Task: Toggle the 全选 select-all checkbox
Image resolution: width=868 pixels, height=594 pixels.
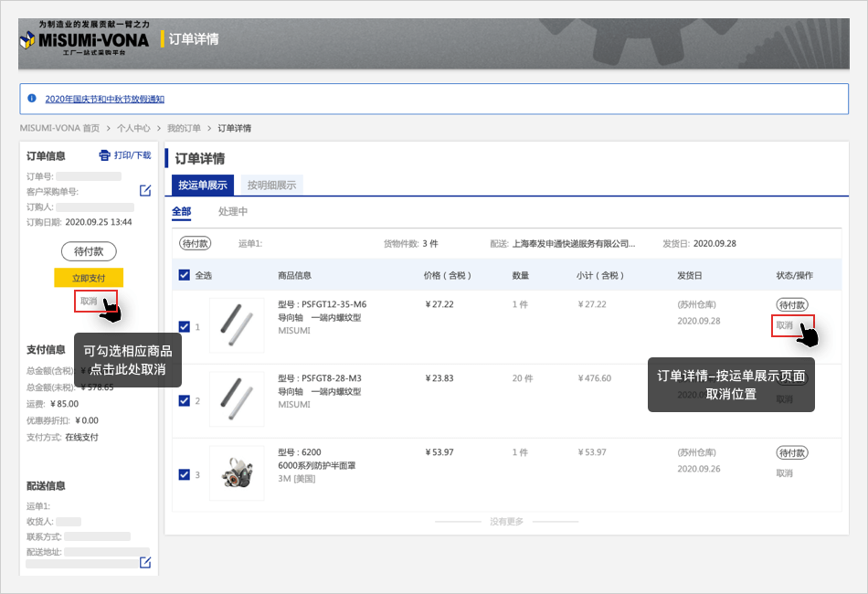Action: (185, 275)
